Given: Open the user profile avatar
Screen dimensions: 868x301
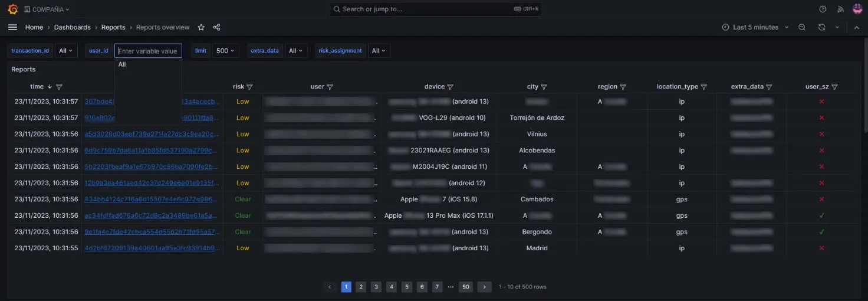Looking at the screenshot, I should click(857, 9).
